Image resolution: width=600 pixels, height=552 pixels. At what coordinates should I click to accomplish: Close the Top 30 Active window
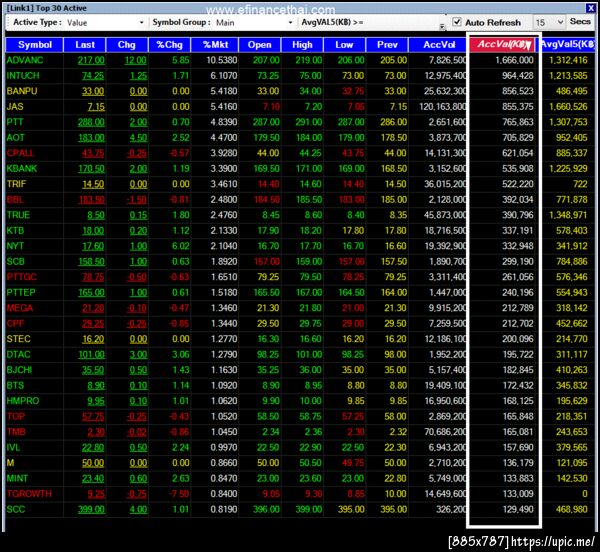tap(590, 8)
